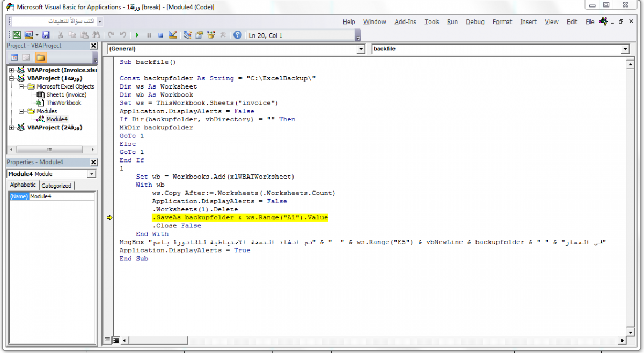Collapse the Modules folder node
644x353 pixels.
coord(21,111)
